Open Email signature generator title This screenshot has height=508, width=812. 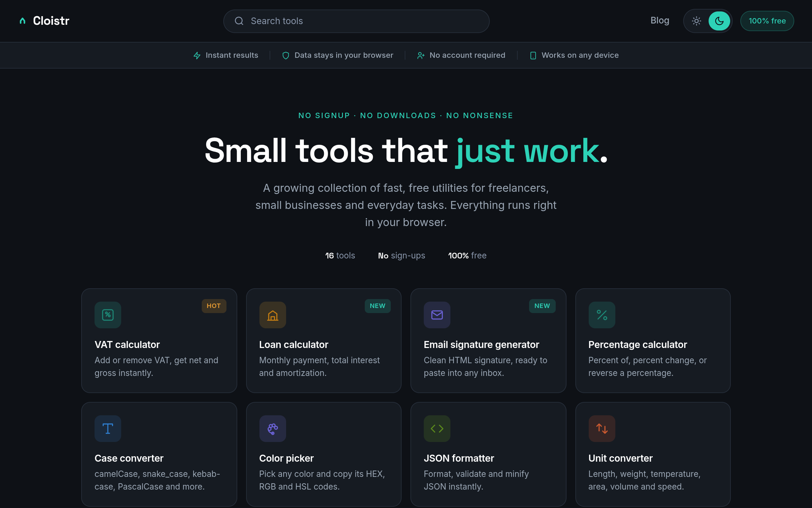[481, 344]
